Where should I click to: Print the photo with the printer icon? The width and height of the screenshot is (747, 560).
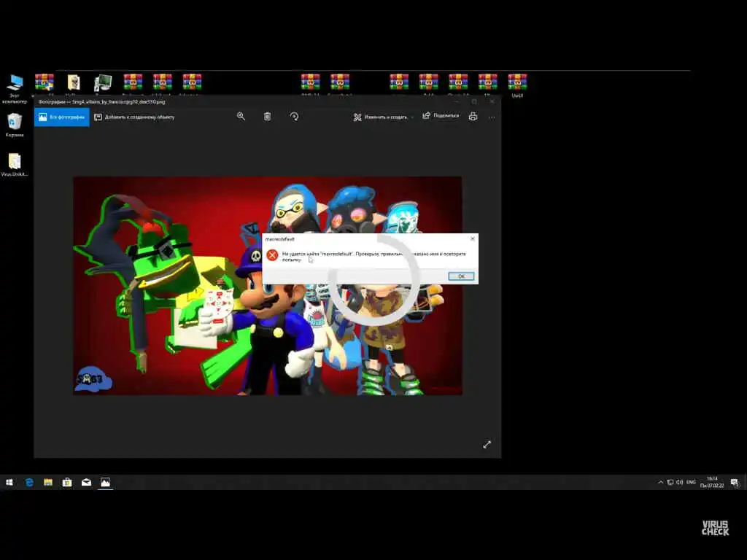click(473, 117)
